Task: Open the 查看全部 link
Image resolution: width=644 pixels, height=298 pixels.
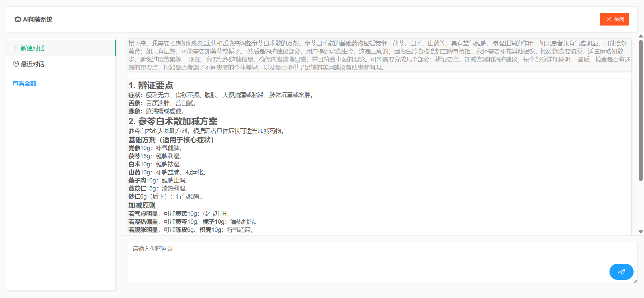Action: (24, 84)
